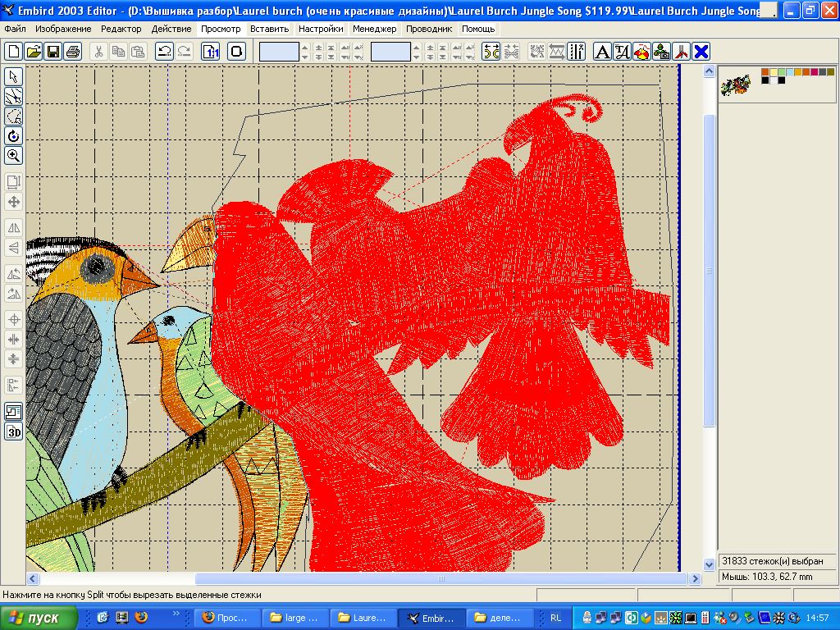Image resolution: width=840 pixels, height=630 pixels.
Task: Click the design thumbnail in right panel
Action: pyautogui.click(x=735, y=83)
